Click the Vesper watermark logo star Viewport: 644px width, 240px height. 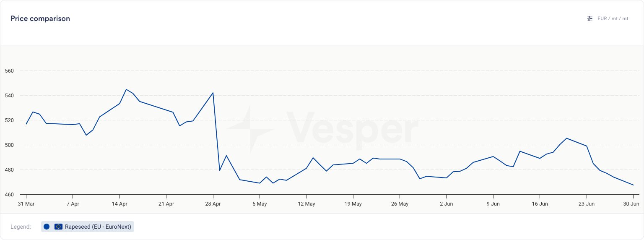click(250, 129)
